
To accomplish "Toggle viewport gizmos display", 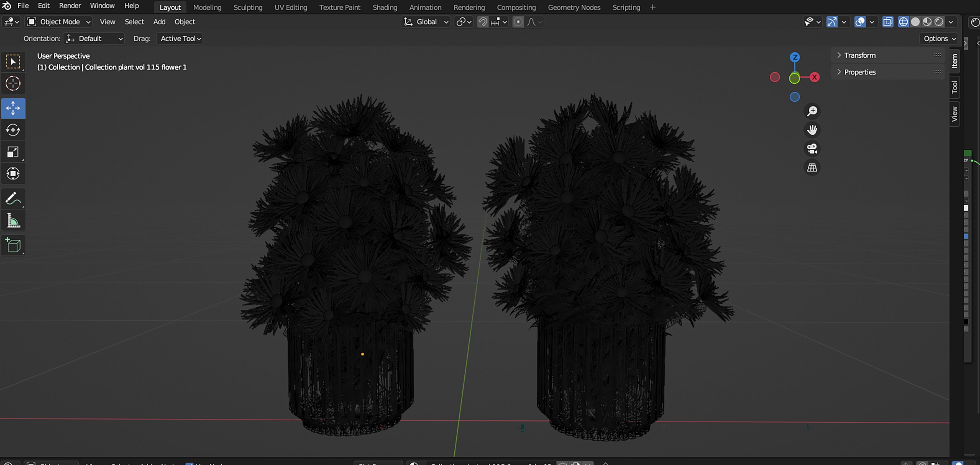I will [x=832, y=22].
